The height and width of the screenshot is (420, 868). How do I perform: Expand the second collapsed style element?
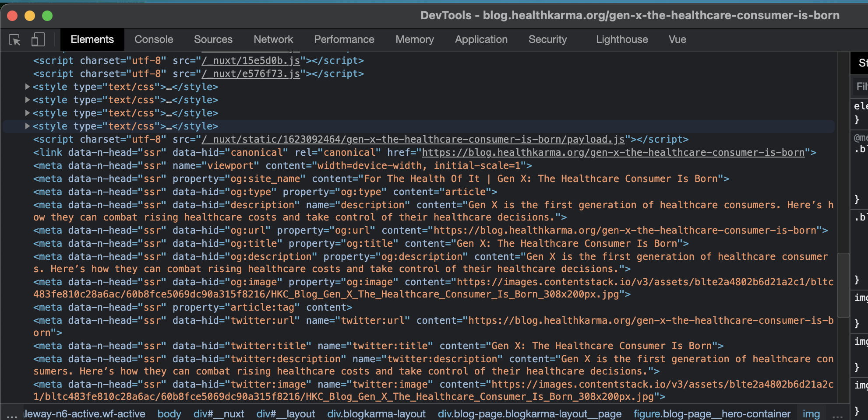coord(28,100)
